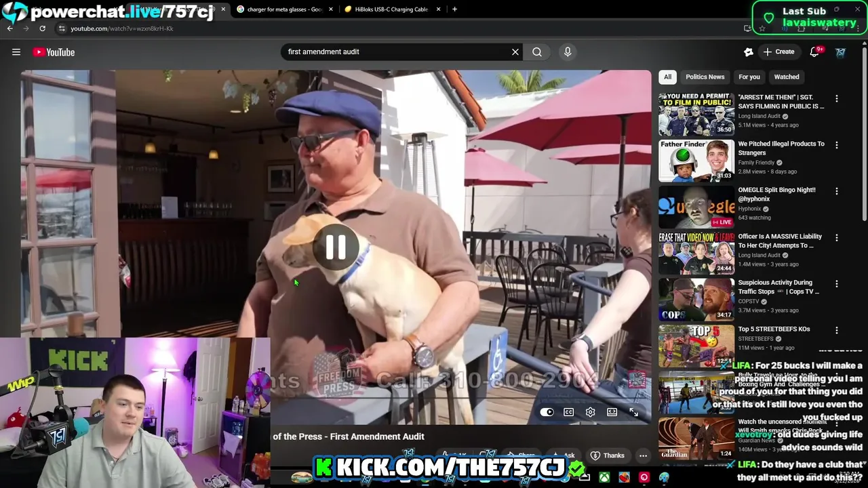Open options for We Pitched Illegal Products video
Screen dimensions: 868x488
837,145
